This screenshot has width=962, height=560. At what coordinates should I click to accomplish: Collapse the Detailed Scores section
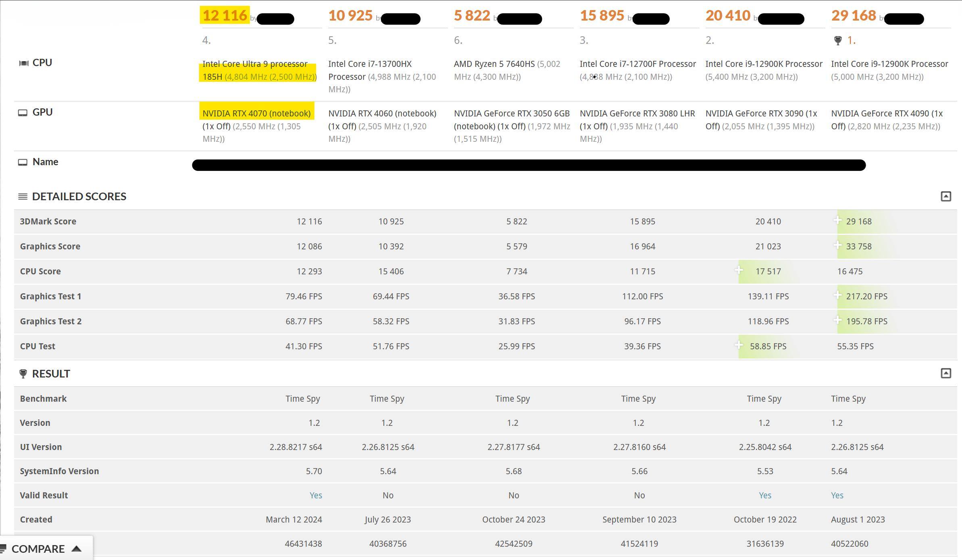[945, 196]
